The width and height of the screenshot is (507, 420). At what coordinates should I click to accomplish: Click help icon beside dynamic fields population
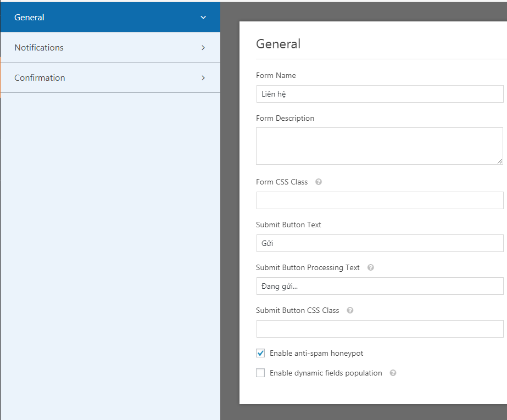click(393, 373)
